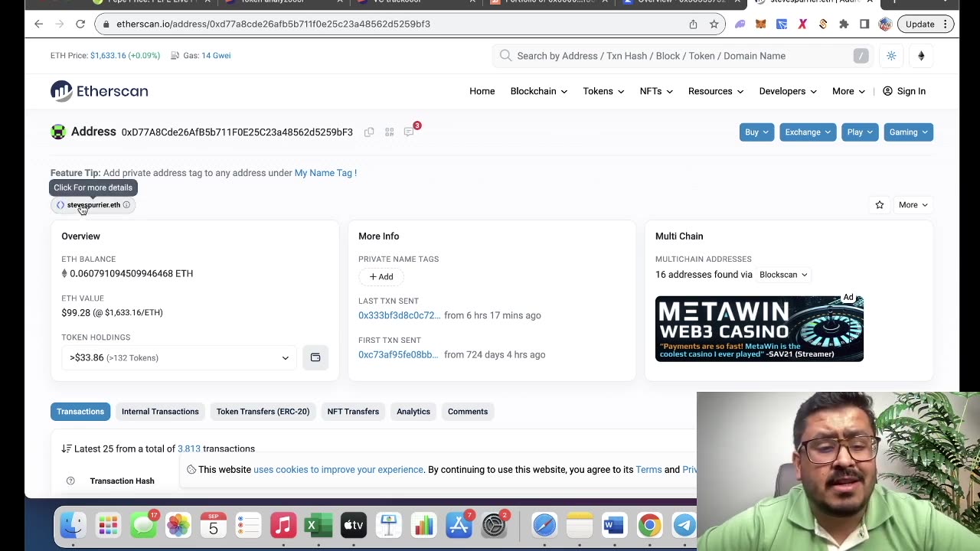Image resolution: width=980 pixels, height=551 pixels.
Task: Open the Play dropdown button
Action: point(860,132)
